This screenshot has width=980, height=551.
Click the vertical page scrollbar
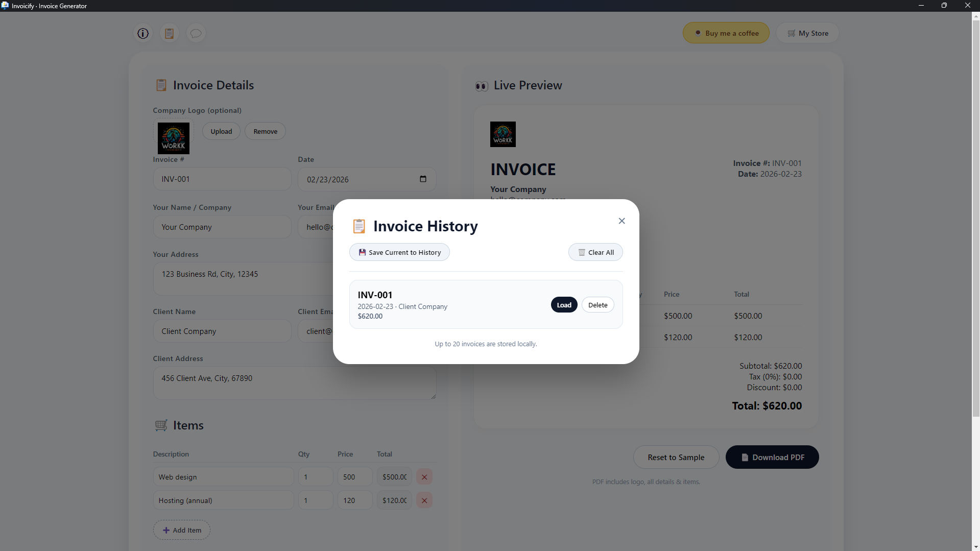point(976,218)
